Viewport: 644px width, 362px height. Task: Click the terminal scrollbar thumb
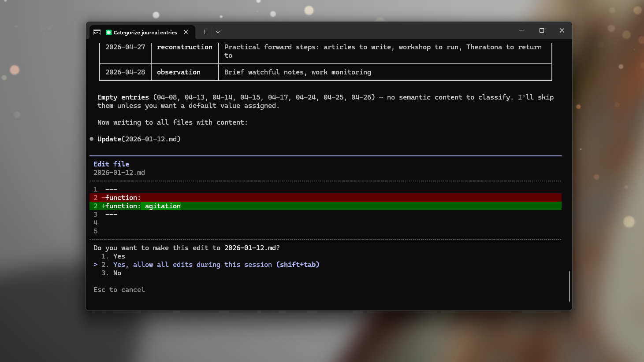click(x=570, y=286)
